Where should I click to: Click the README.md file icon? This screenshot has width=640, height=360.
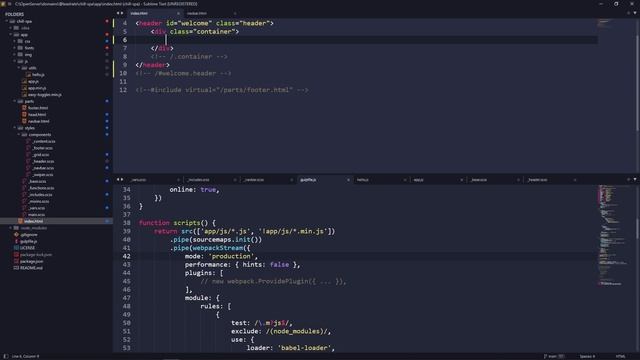pos(16,267)
